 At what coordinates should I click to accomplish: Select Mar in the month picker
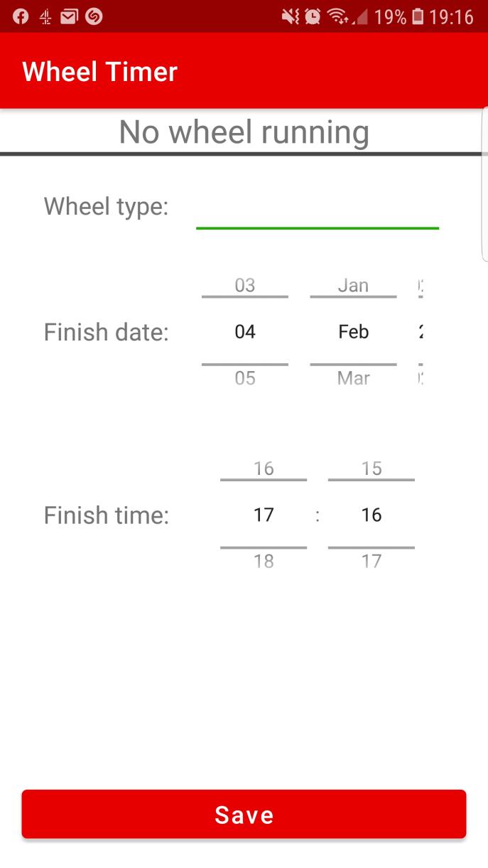(353, 377)
